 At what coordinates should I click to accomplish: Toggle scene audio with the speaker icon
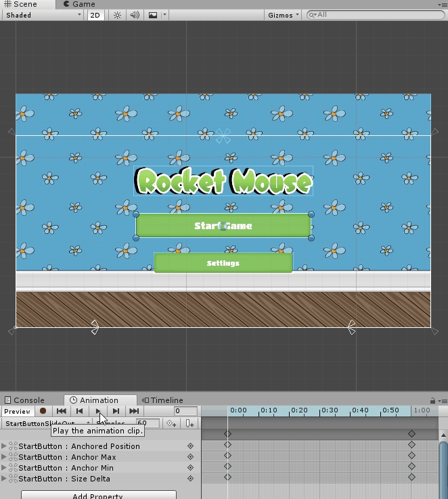[x=134, y=15]
